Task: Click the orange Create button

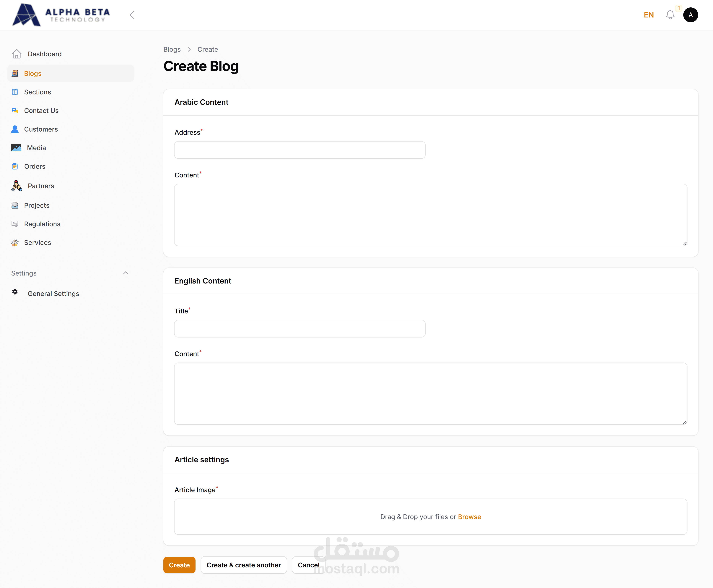Action: point(179,565)
